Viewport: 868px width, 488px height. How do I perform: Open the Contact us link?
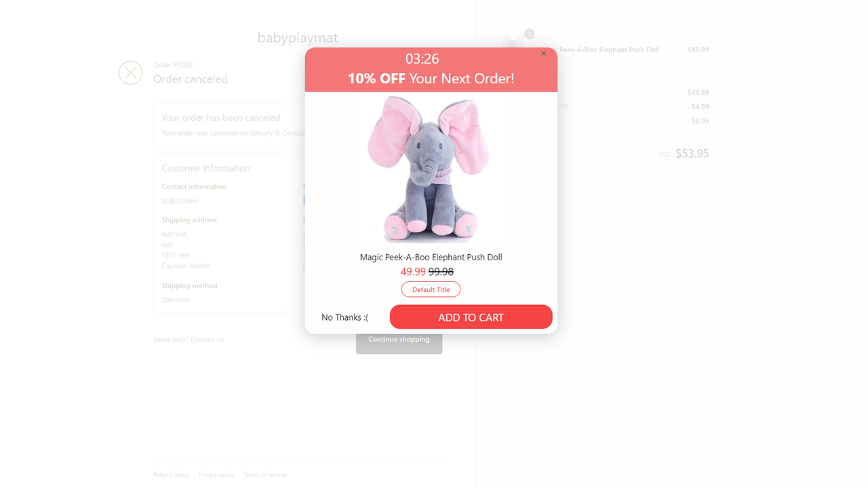(x=207, y=340)
